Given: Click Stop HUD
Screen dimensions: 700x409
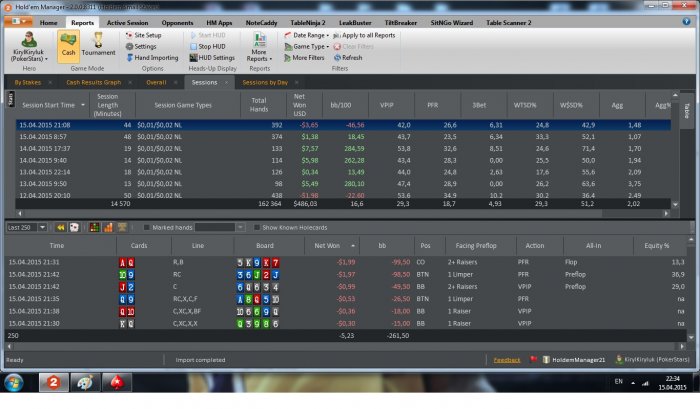Looking at the screenshot, I should pos(208,46).
